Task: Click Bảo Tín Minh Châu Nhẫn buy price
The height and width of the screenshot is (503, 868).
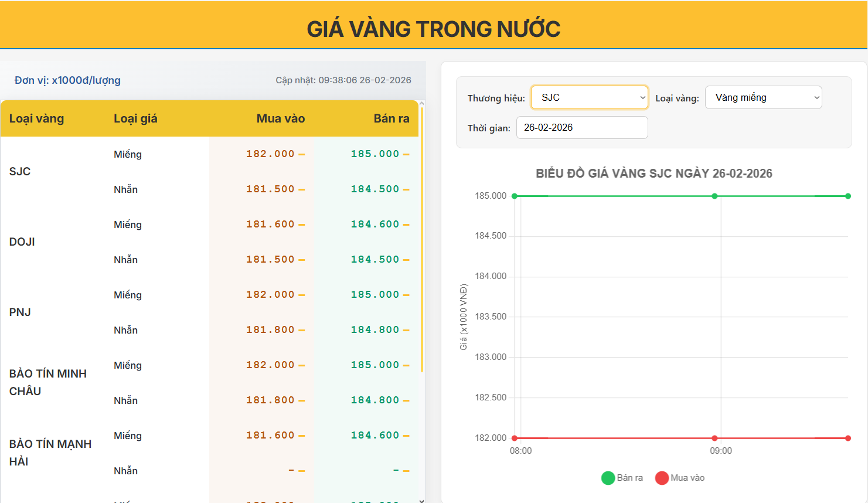Action: (x=270, y=400)
